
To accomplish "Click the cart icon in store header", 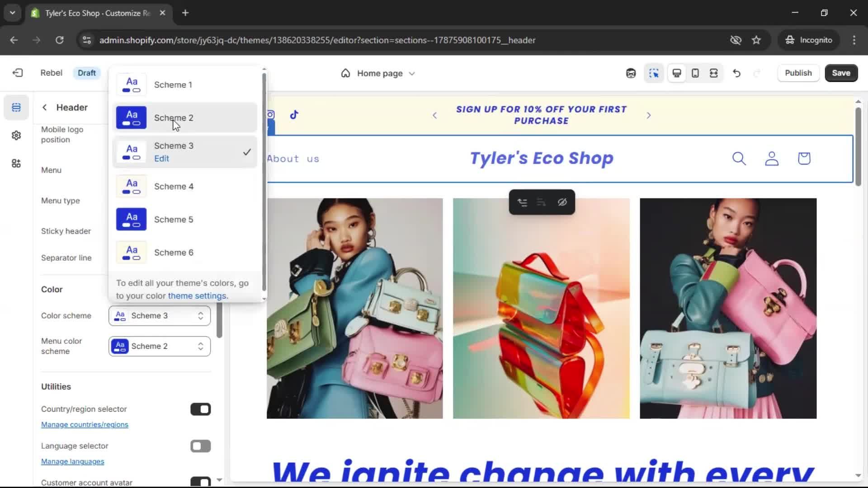I will 804,159.
